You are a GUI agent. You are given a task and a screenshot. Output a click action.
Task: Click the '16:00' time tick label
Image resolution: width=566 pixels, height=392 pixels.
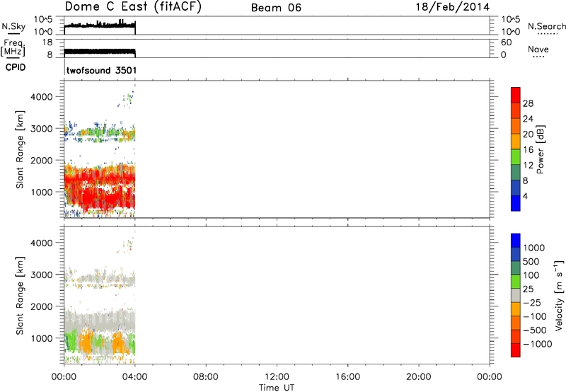coord(347,377)
